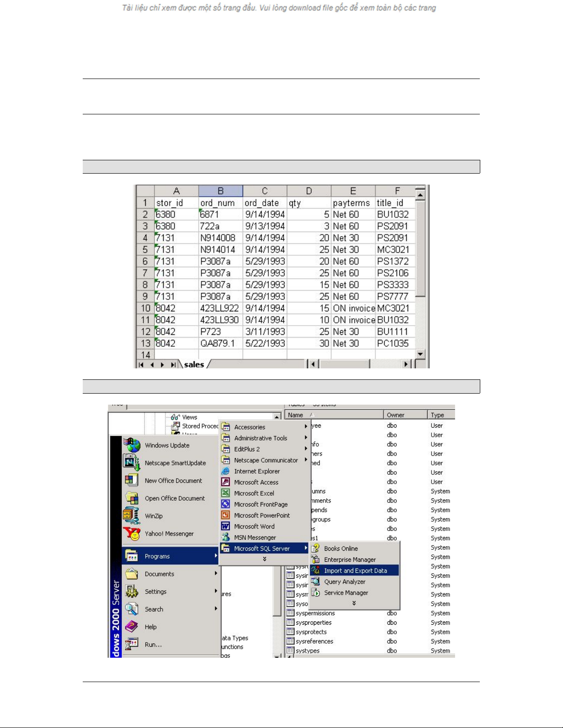The image size is (563, 728).
Task: Click the Windows Update icon
Action: pos(131,445)
